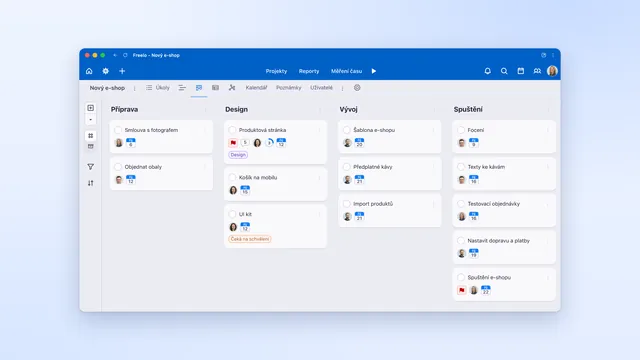Open the mind map view icon
Image resolution: width=640 pixels, height=360 pixels.
point(232,88)
